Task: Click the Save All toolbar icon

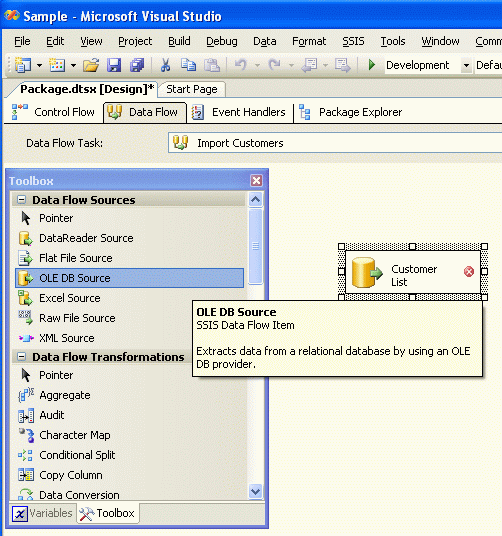Action: click(x=137, y=65)
